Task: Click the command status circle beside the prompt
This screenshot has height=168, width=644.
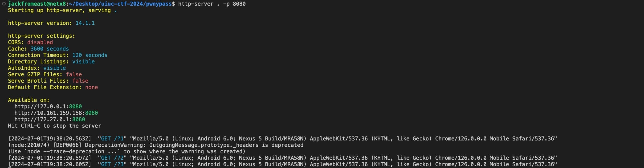Action: tap(4, 4)
